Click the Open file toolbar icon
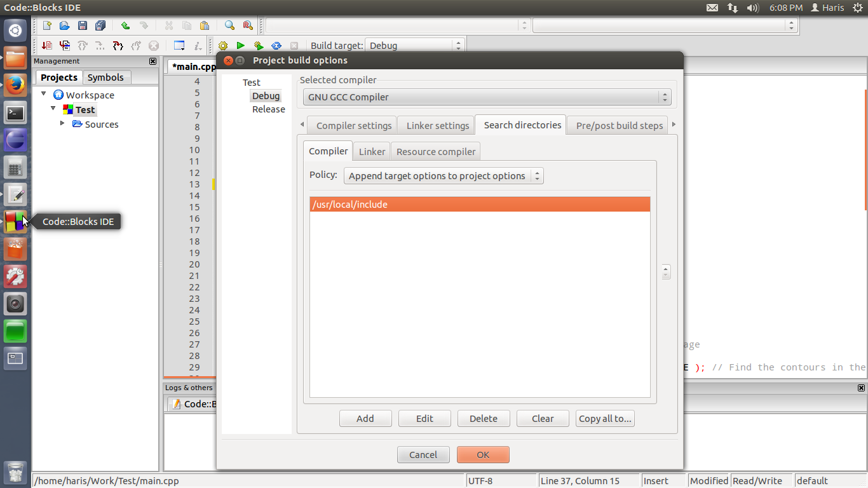 64,25
